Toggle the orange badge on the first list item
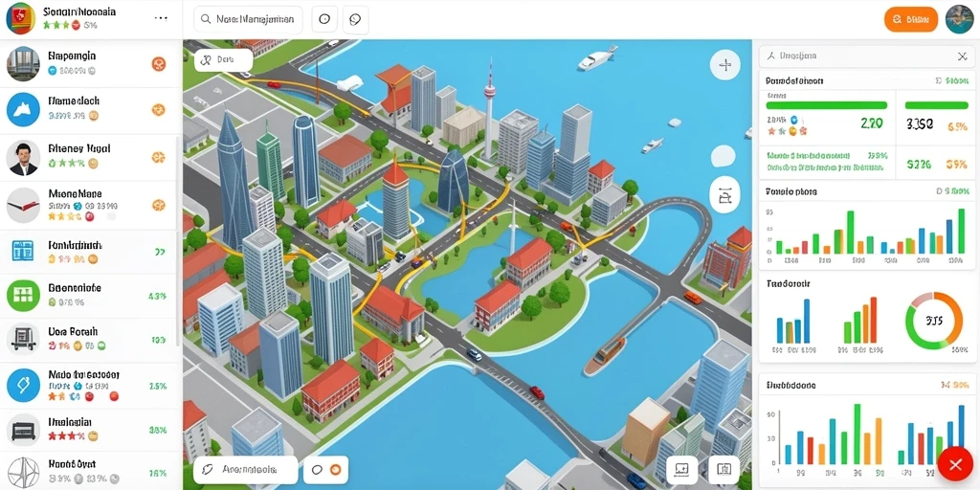Image resolution: width=980 pixels, height=490 pixels. (158, 63)
